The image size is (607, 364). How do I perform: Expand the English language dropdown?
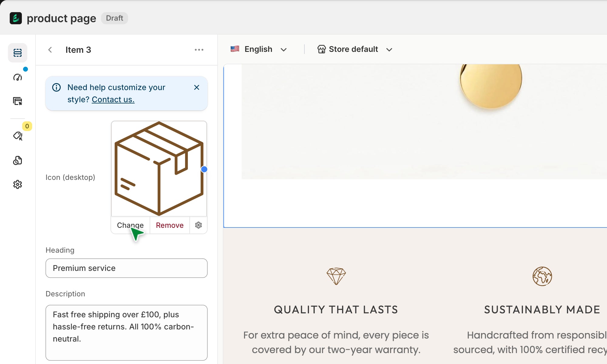pos(259,49)
